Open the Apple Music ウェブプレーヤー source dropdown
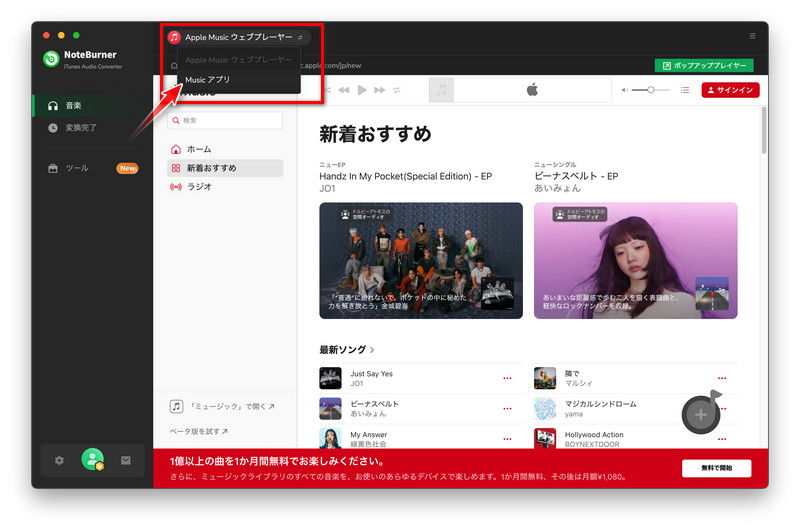800x530 pixels. [240, 37]
